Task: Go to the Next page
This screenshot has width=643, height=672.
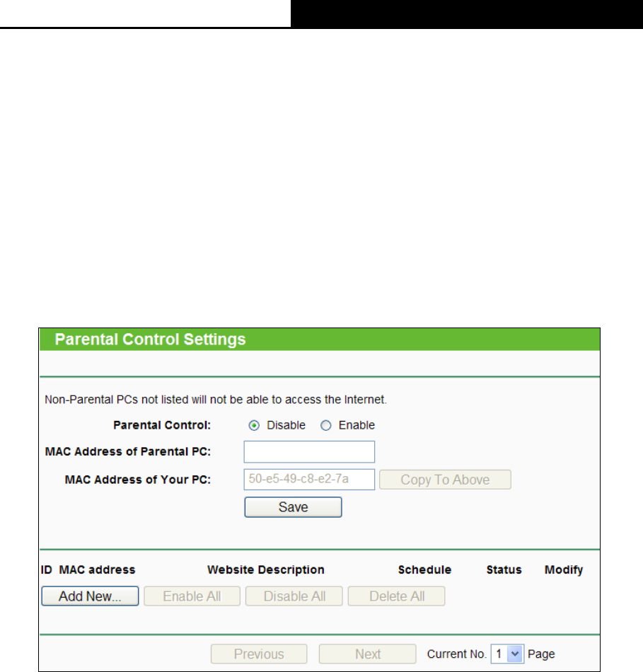Action: coord(367,654)
